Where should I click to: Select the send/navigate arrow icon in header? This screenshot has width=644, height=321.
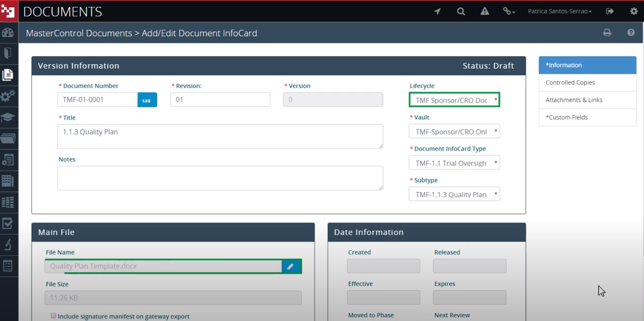click(x=437, y=11)
